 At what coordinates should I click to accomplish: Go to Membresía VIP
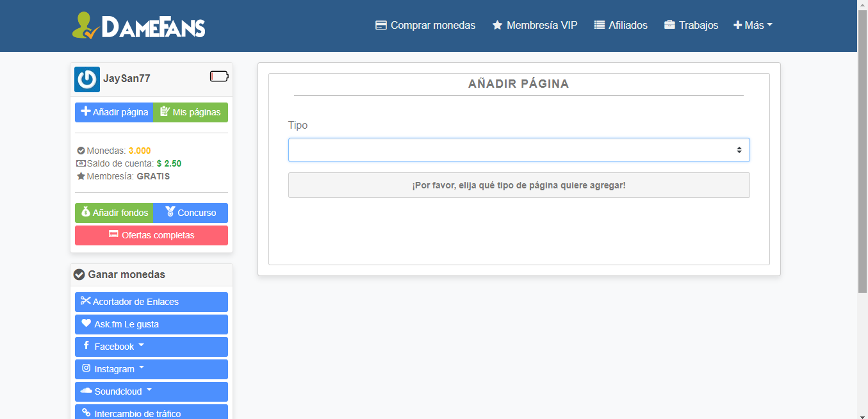[x=535, y=26]
